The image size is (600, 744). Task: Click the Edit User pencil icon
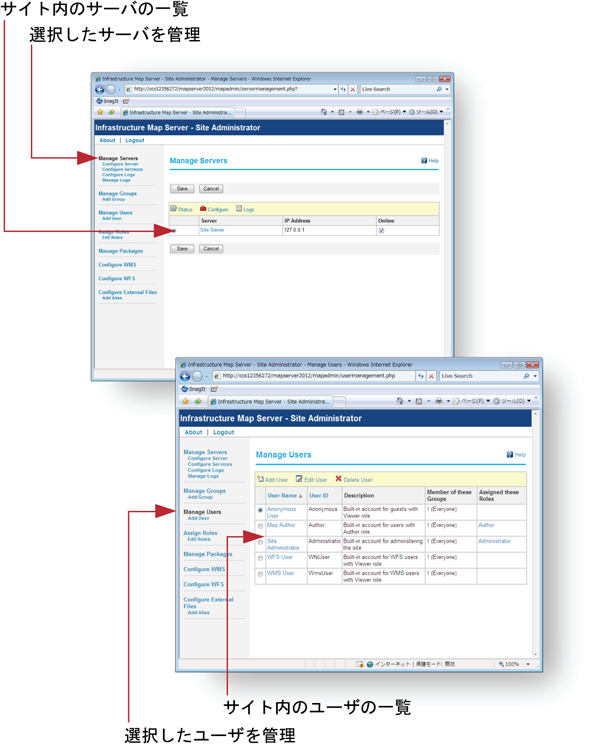(299, 479)
